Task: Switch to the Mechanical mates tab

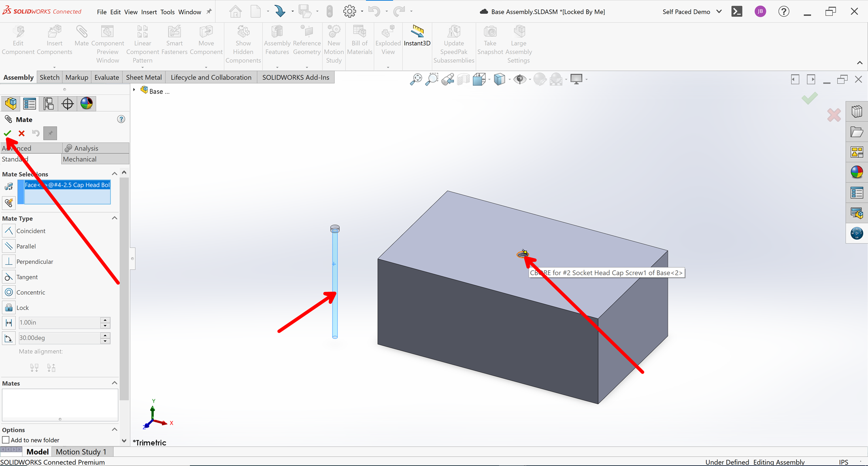Action: click(x=80, y=159)
